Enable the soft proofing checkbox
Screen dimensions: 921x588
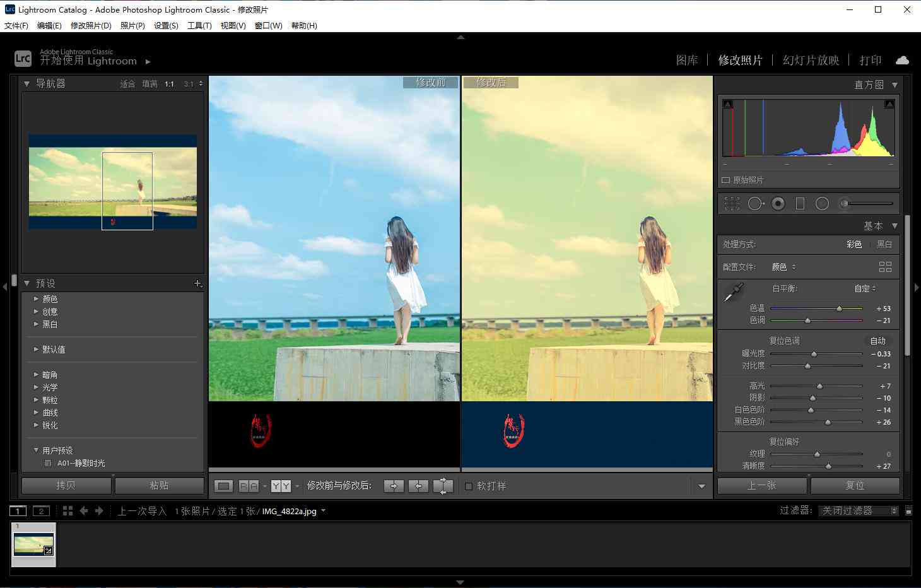coord(469,486)
